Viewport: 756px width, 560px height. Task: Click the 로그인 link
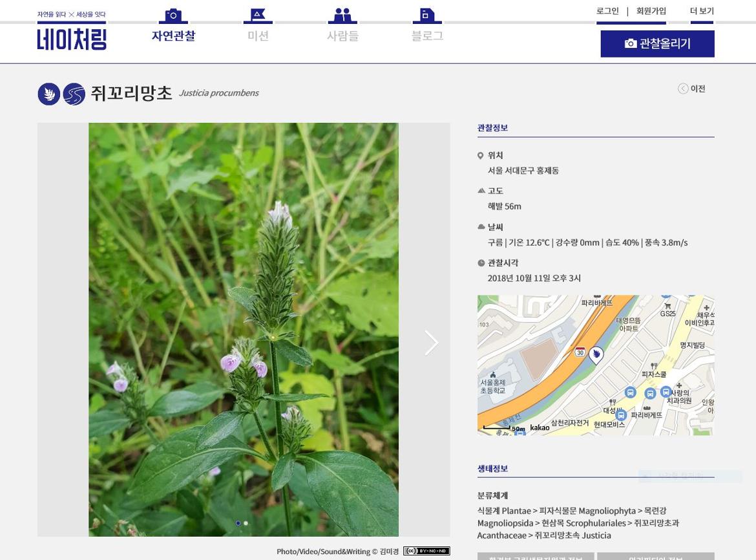click(x=607, y=11)
